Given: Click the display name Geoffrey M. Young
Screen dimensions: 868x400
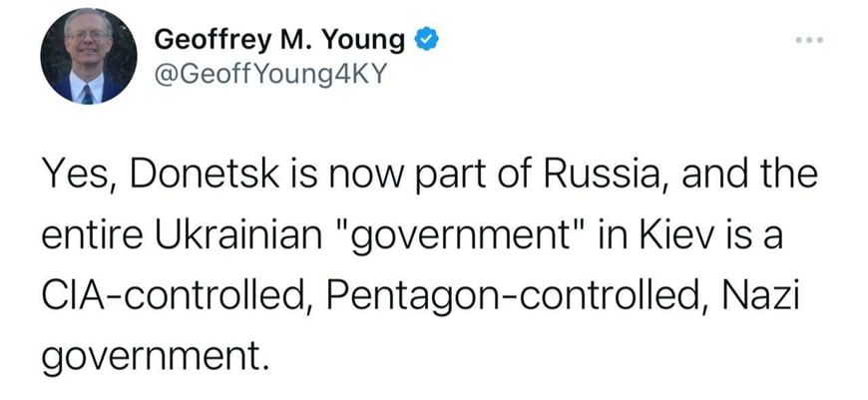Looking at the screenshot, I should [x=279, y=40].
